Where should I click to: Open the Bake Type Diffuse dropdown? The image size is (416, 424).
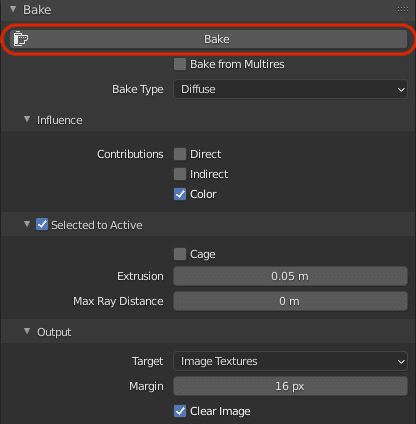click(x=290, y=89)
